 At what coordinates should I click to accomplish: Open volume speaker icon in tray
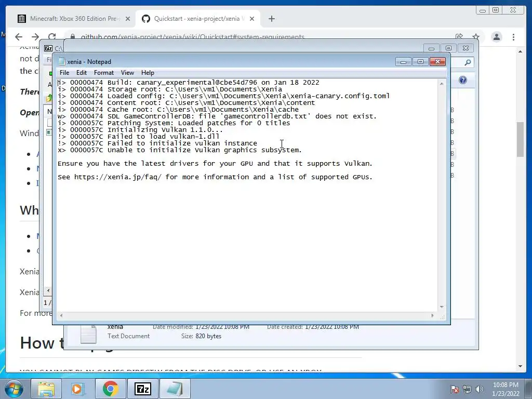[x=480, y=389]
